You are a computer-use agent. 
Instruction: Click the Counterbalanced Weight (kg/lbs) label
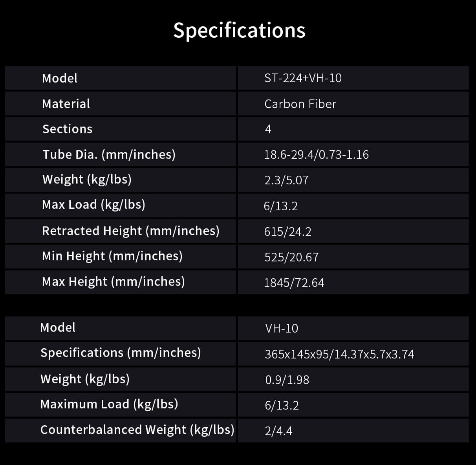137,430
